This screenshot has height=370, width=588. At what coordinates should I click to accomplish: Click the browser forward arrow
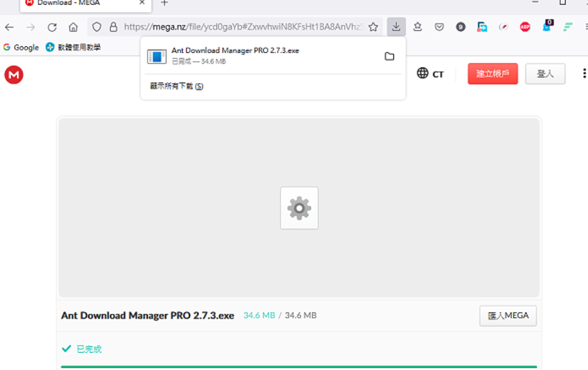pos(31,27)
